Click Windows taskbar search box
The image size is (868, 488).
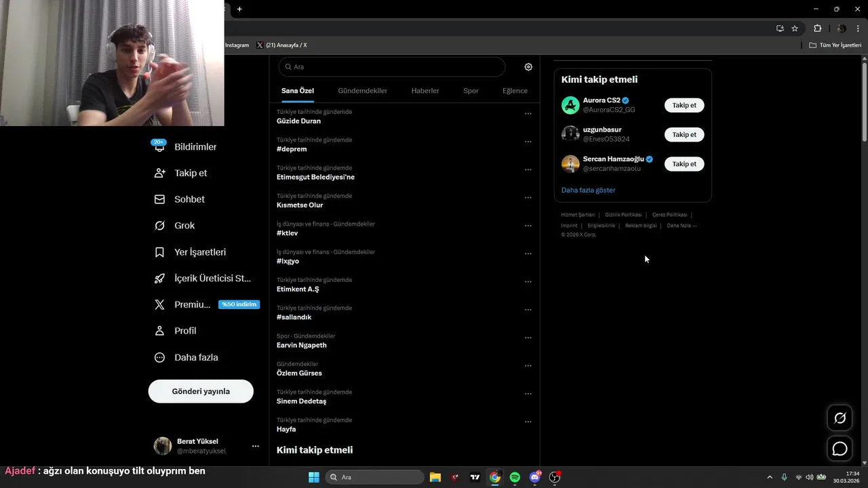point(374,477)
